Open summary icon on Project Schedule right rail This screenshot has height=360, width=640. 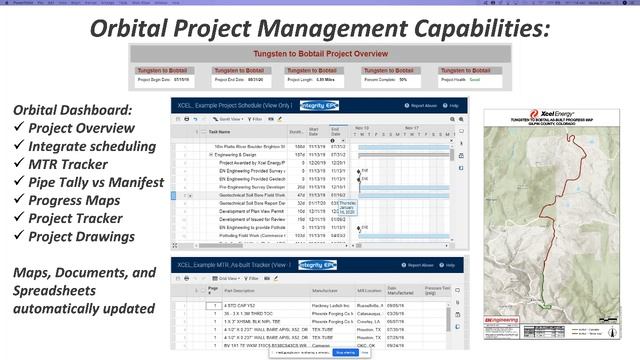(x=461, y=168)
